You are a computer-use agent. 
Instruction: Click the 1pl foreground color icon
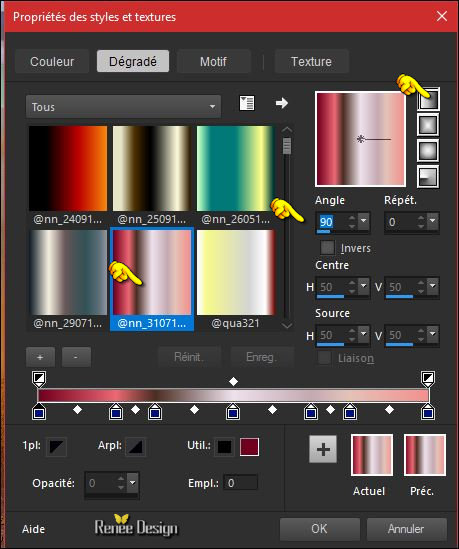(56, 447)
